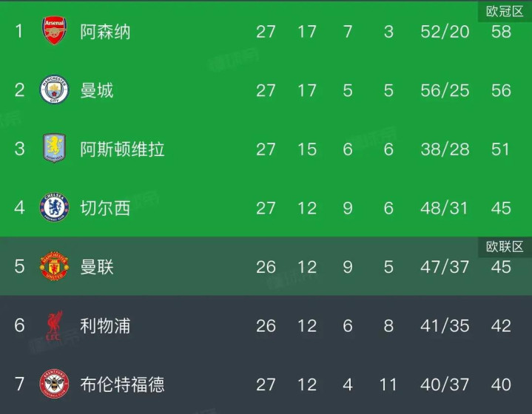Open the Manchester United club crest
This screenshot has height=414, width=532.
54,266
